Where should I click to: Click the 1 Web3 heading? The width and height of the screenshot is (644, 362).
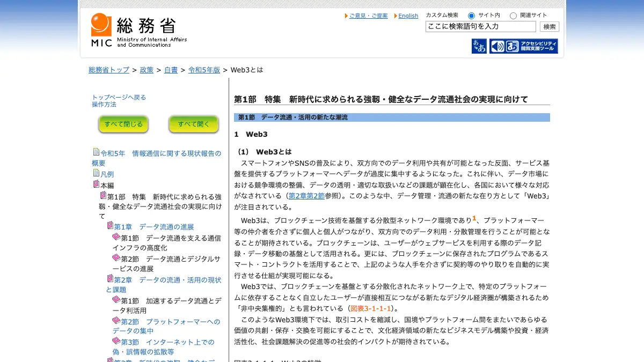pyautogui.click(x=251, y=134)
